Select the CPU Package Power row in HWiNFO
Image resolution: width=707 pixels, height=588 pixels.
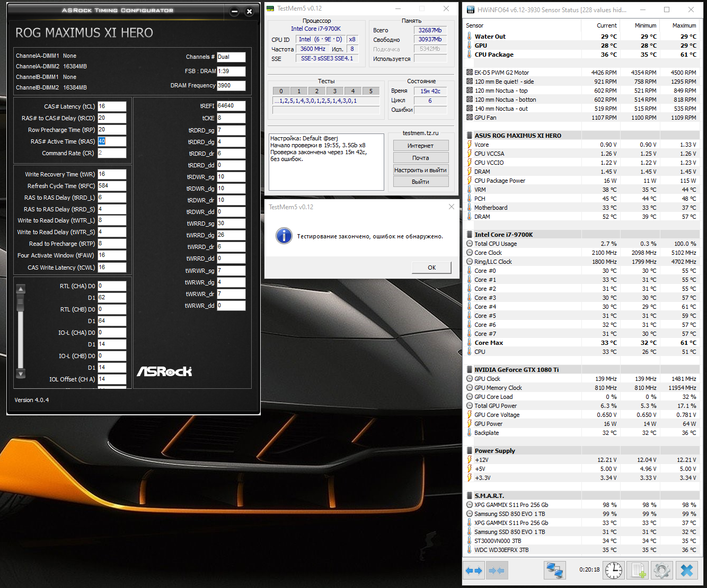pos(582,181)
